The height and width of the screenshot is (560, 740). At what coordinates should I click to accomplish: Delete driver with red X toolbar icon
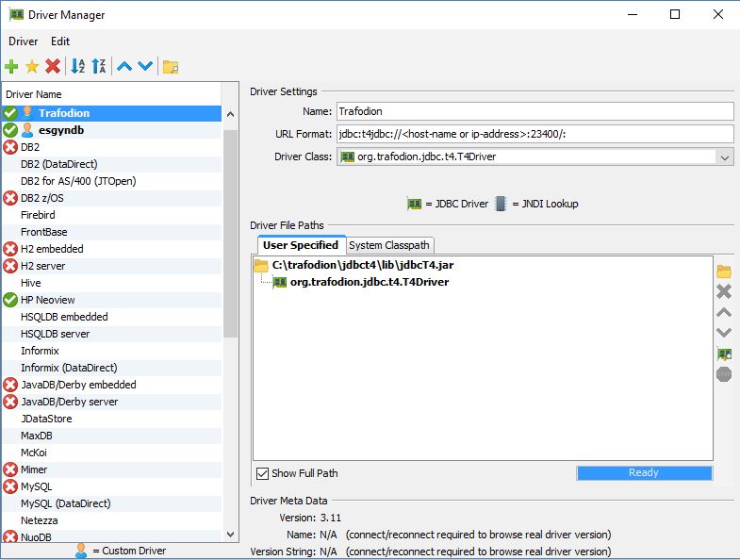coord(53,66)
